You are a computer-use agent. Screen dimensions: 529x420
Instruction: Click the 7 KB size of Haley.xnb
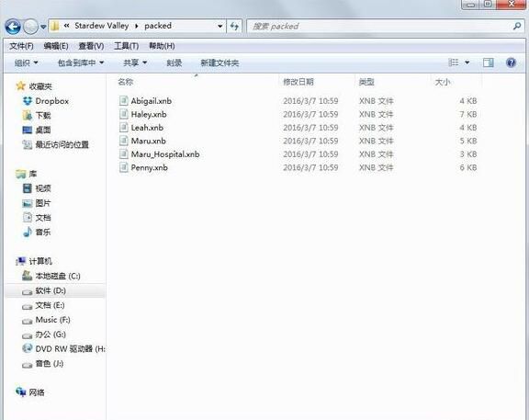click(x=468, y=114)
